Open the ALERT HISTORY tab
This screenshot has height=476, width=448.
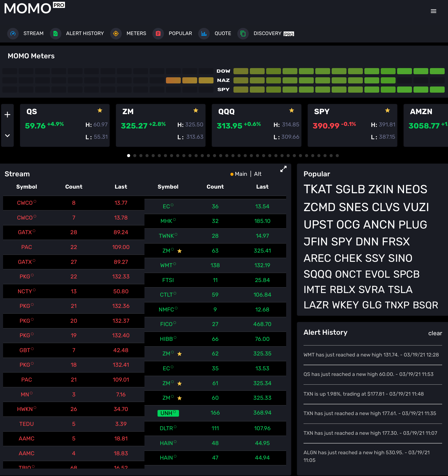85,34
